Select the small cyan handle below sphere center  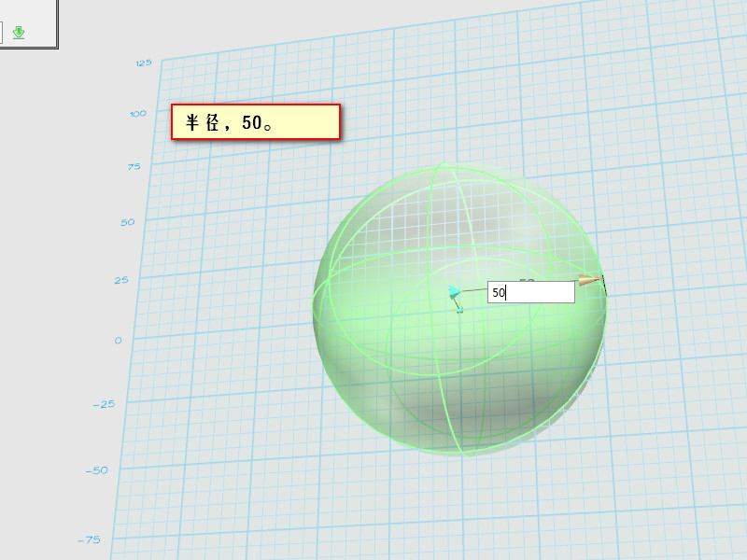pyautogui.click(x=458, y=307)
